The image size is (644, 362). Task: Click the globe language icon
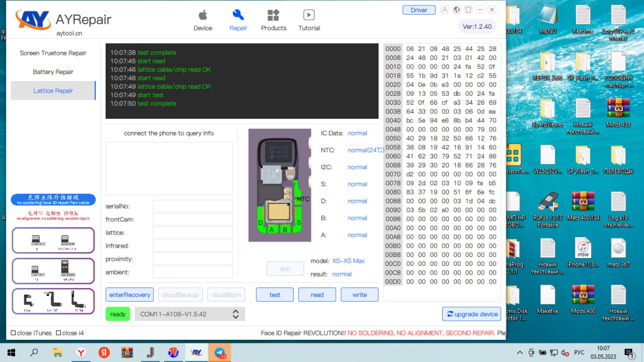(457, 10)
